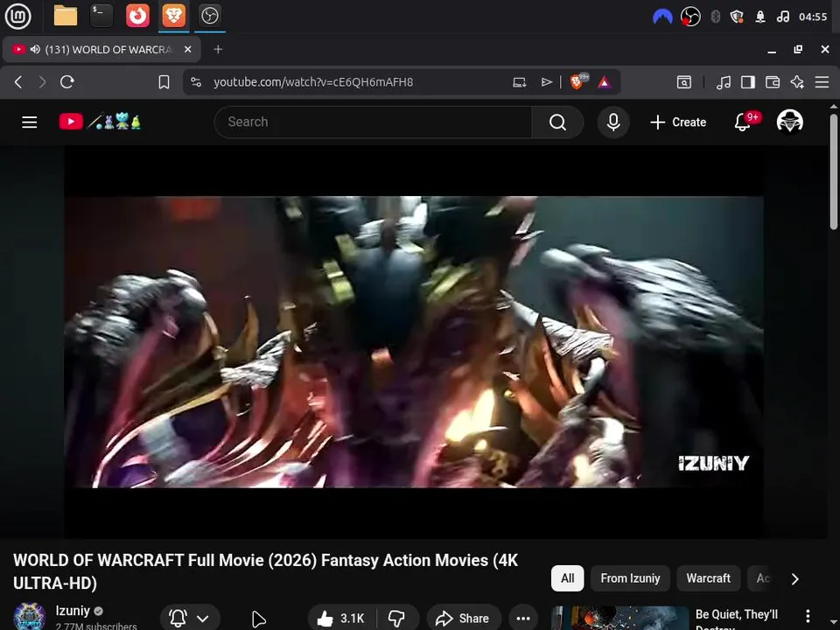Pause the video by clicking the player
This screenshot has height=630, width=840.
pos(414,342)
